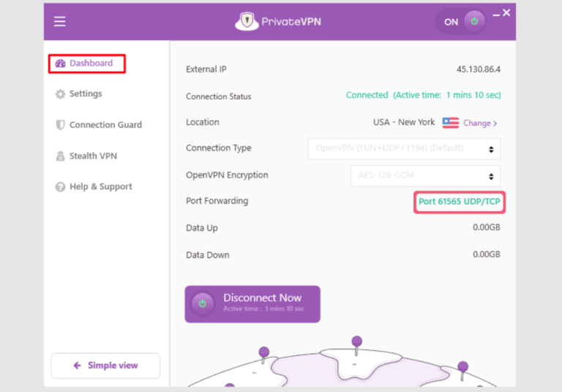Click the Stealth VPN icon
The height and width of the screenshot is (392, 562).
(x=60, y=156)
